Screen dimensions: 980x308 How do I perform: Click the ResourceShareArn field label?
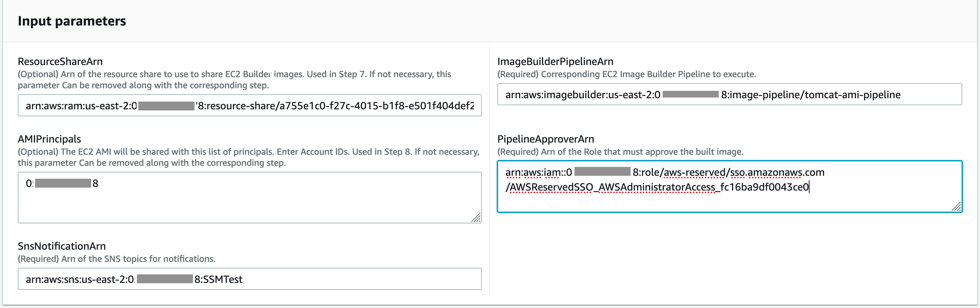point(61,61)
